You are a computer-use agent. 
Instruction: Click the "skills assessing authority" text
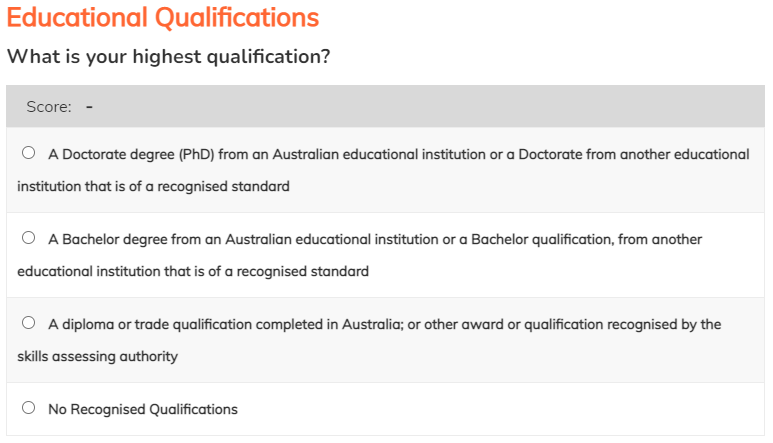point(97,356)
